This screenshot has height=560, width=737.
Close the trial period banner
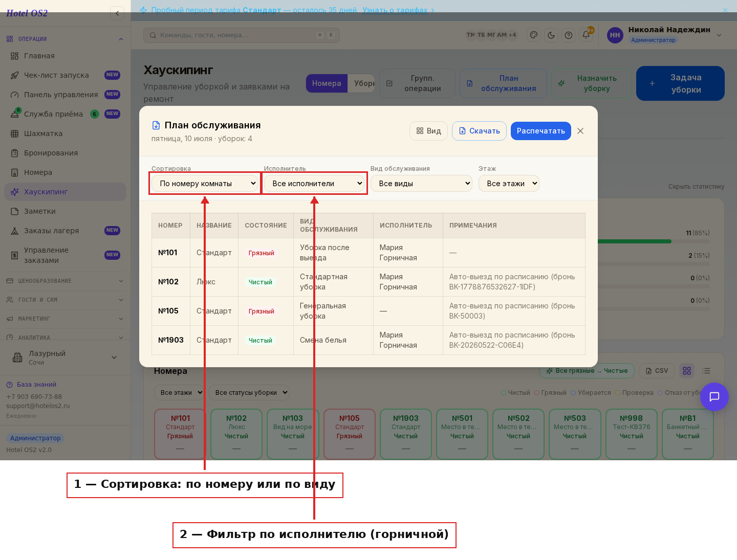pyautogui.click(x=725, y=10)
